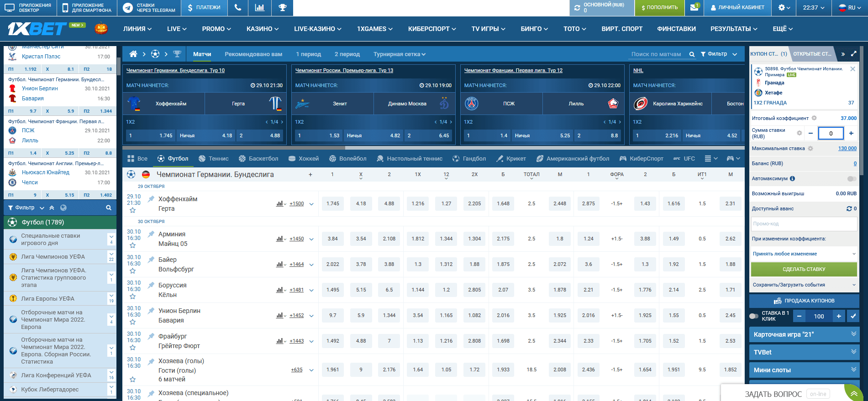The width and height of the screenshot is (868, 401).
Task: Confirm one-click bet checkmark
Action: coord(853,316)
